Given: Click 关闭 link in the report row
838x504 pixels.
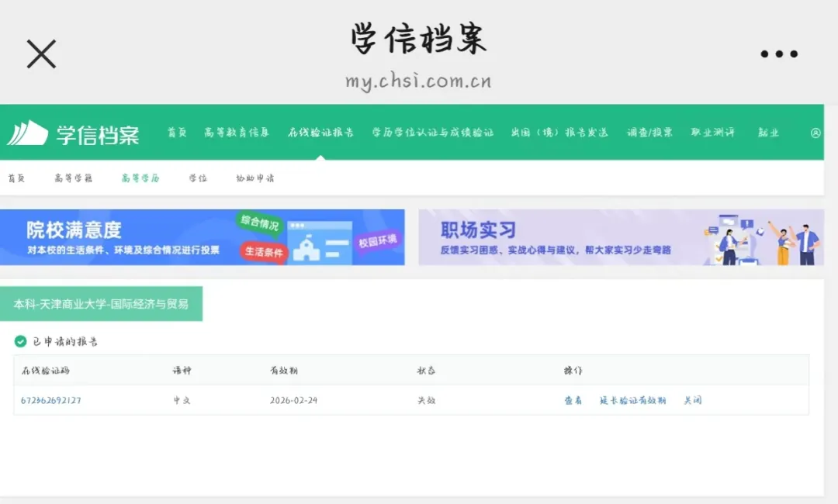Looking at the screenshot, I should [x=693, y=400].
